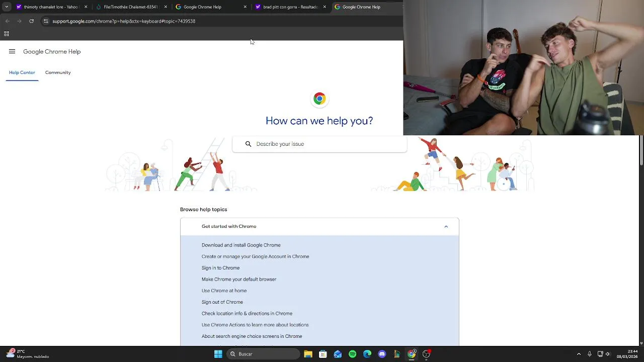Click the Google Chrome Help page title
Image resolution: width=644 pixels, height=362 pixels.
[x=52, y=51]
